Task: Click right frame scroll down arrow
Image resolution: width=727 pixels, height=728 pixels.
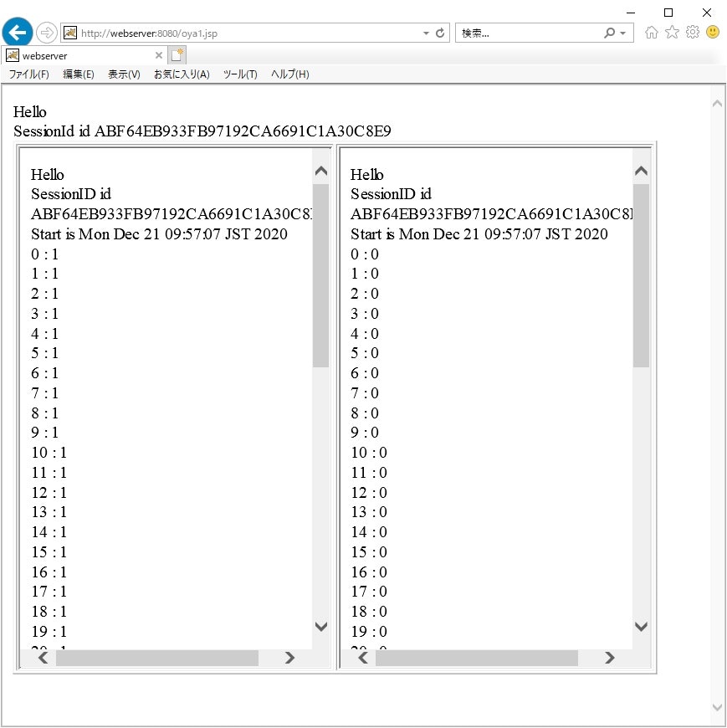Action: tap(641, 626)
